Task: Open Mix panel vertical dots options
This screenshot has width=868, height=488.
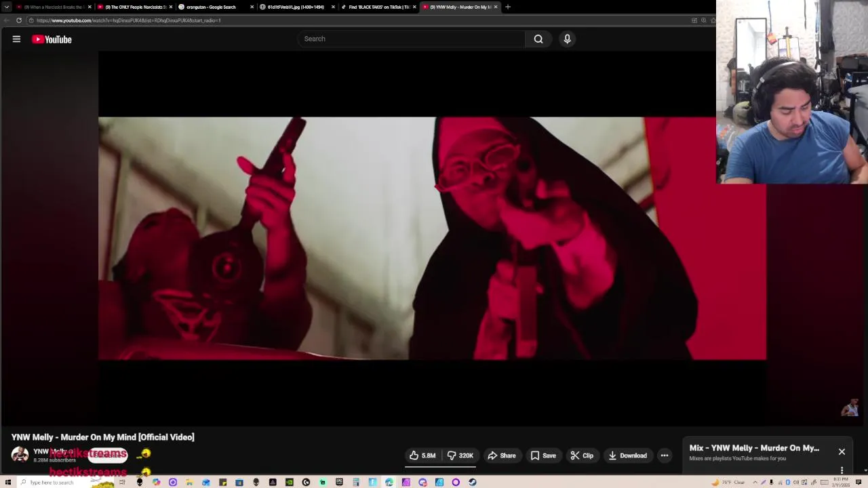Action: tap(842, 470)
